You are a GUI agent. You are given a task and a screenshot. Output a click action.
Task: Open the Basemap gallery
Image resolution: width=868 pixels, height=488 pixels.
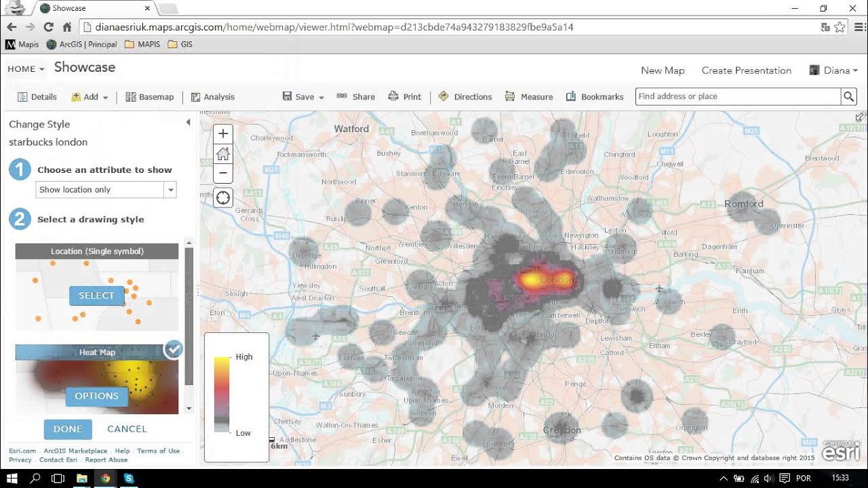(150, 97)
